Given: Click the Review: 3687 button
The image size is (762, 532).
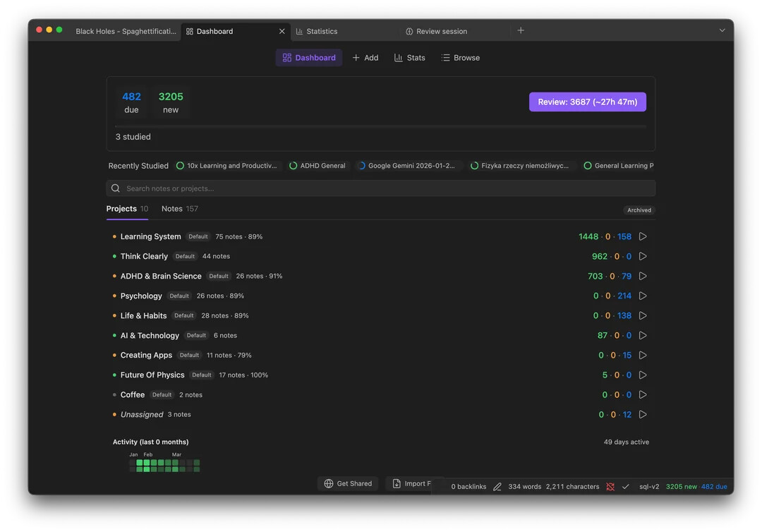Looking at the screenshot, I should [587, 102].
